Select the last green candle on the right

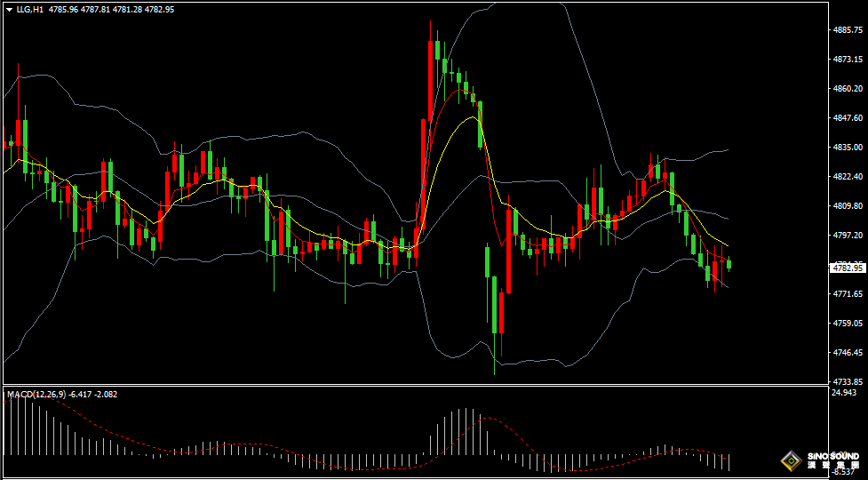[x=729, y=263]
